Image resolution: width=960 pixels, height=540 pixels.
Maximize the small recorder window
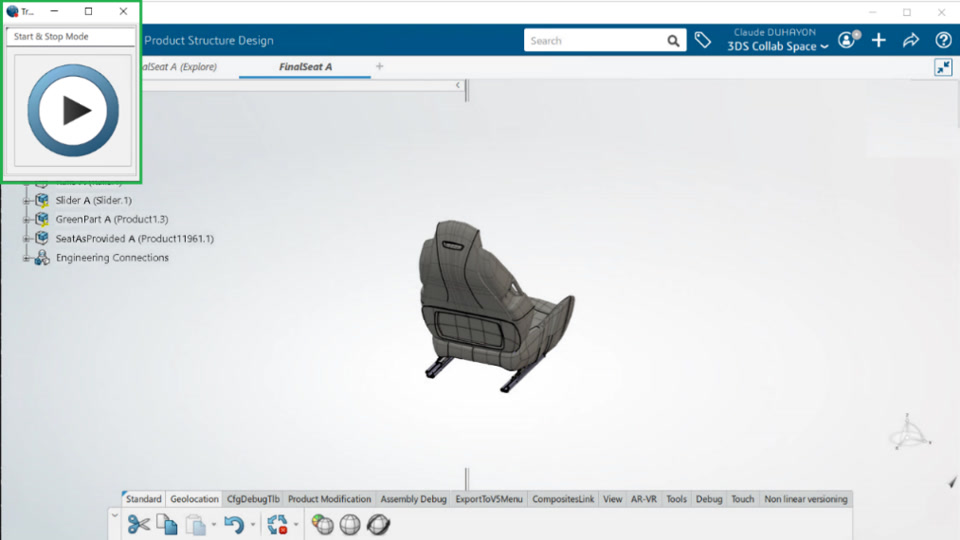tap(88, 11)
